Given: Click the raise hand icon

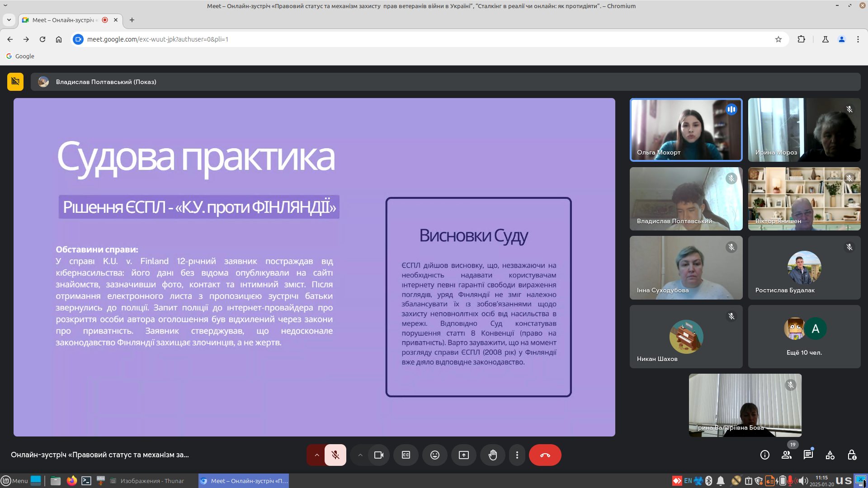Looking at the screenshot, I should (492, 455).
